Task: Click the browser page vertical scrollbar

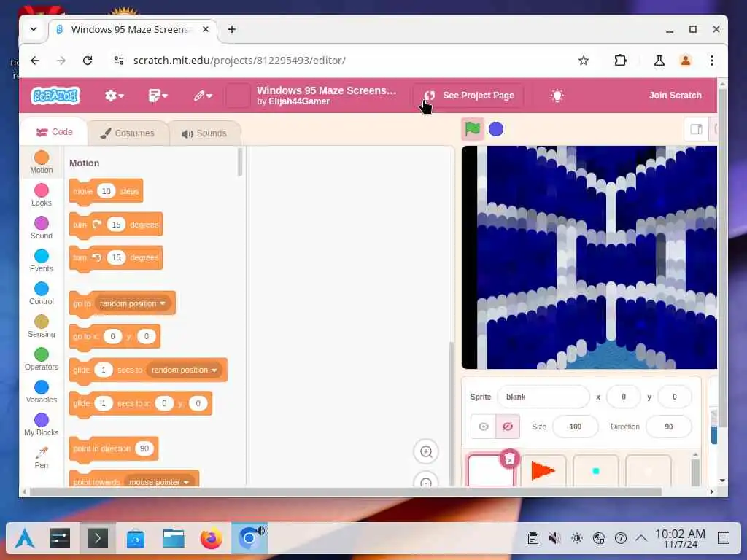Action: tap(722, 257)
